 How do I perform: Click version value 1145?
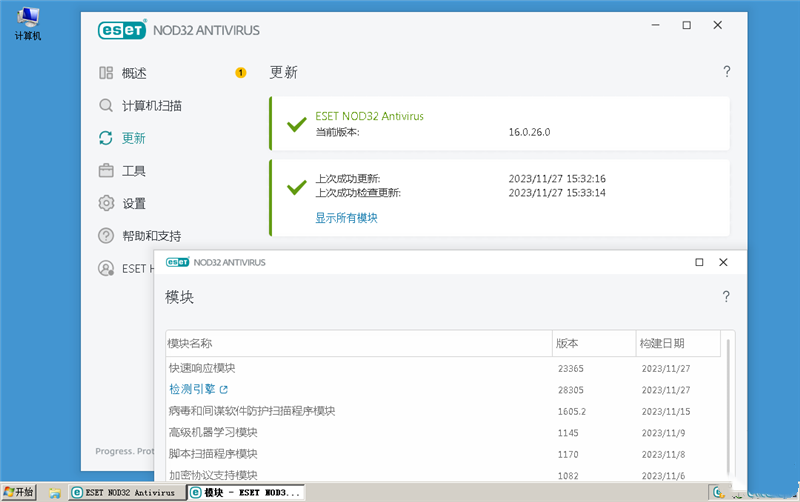568,433
